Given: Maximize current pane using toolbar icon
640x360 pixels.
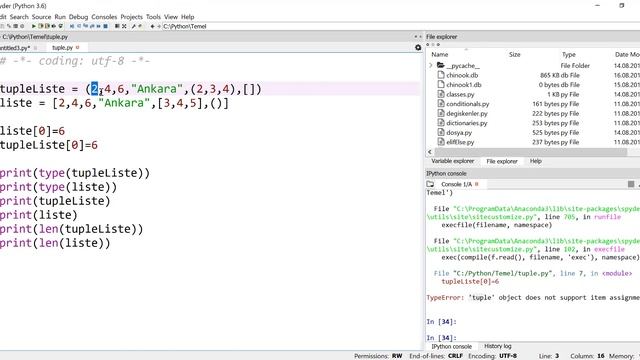Looking at the screenshot, I should point(117,26).
